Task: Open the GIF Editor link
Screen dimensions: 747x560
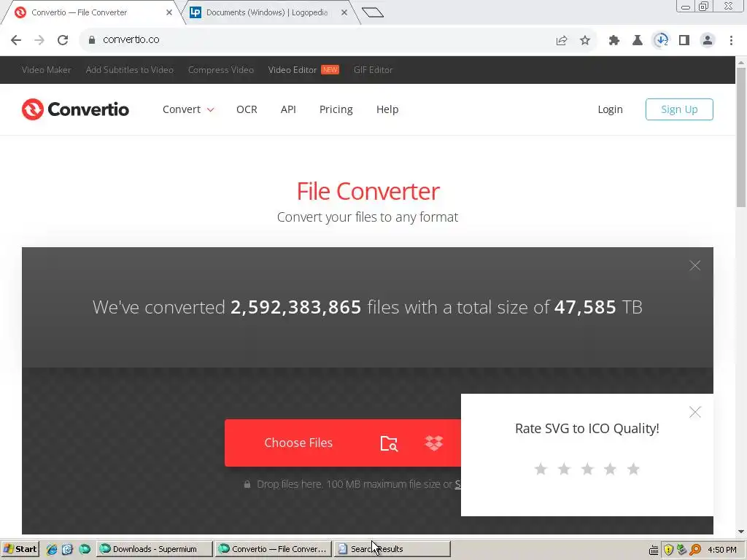Action: pos(373,70)
